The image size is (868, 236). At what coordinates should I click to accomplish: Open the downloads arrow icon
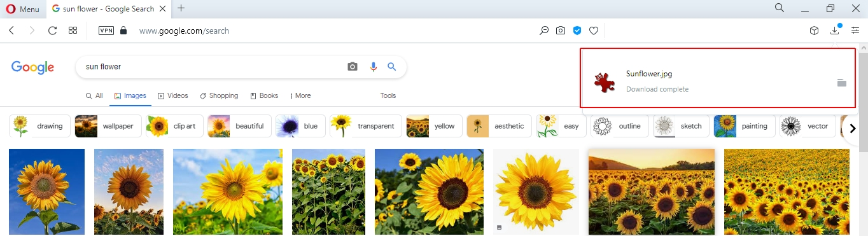point(835,31)
